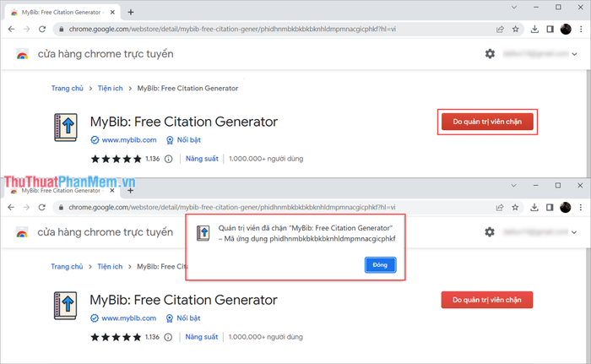591x364 pixels.
Task: Click forward arrow in lower browser window
Action: click(x=26, y=207)
